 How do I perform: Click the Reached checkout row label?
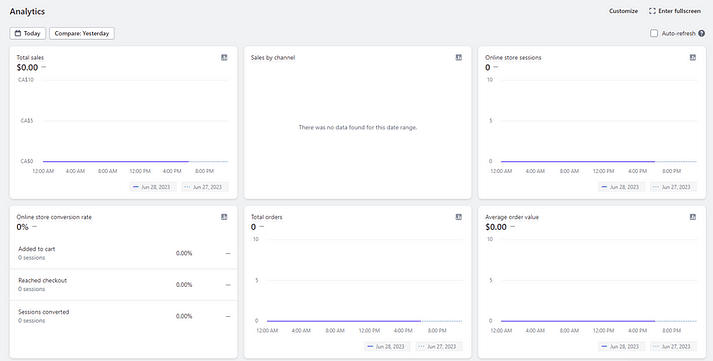click(x=43, y=281)
